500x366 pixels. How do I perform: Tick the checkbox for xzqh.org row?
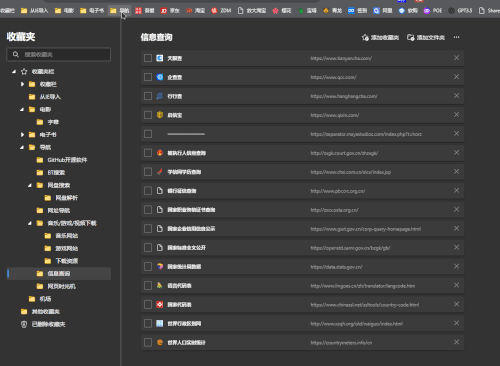(148, 323)
